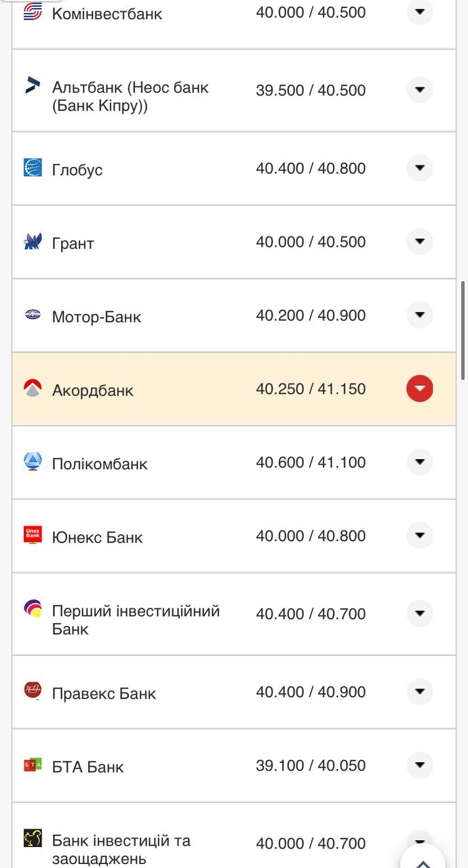Image resolution: width=468 pixels, height=868 pixels.
Task: Open the Полікомбанк name link
Action: (x=100, y=464)
